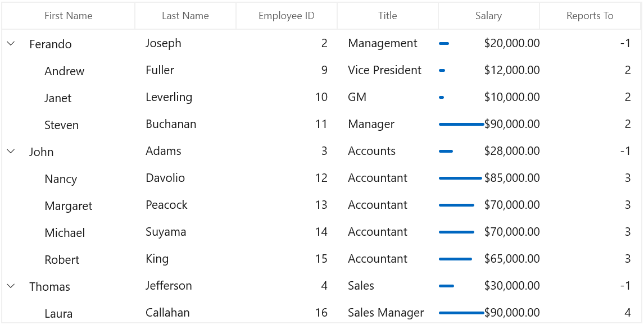Click the Management title cell
The height and width of the screenshot is (325, 644).
(383, 43)
